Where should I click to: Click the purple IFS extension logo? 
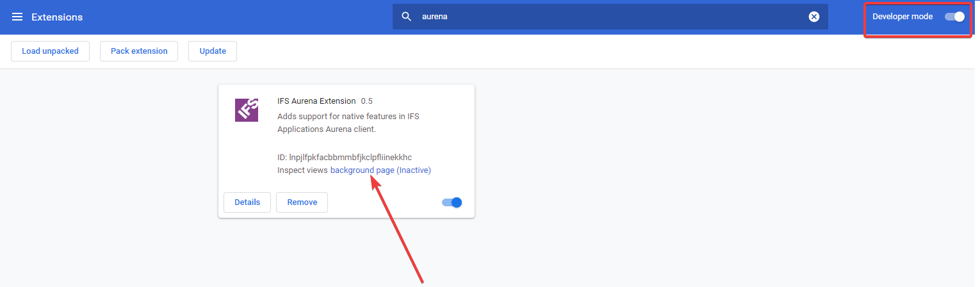tap(247, 110)
